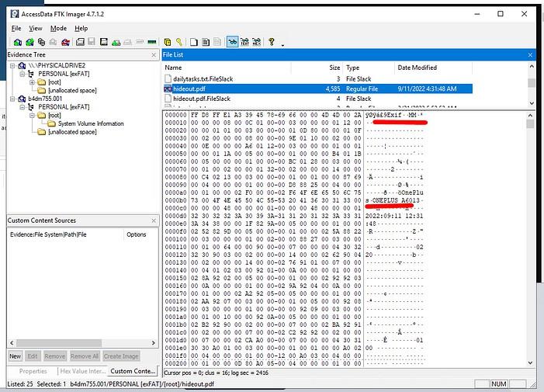Collapse first PERSONAL [exFAT] node under PHYSICALDRIVE2
The image size is (544, 392).
23,74
